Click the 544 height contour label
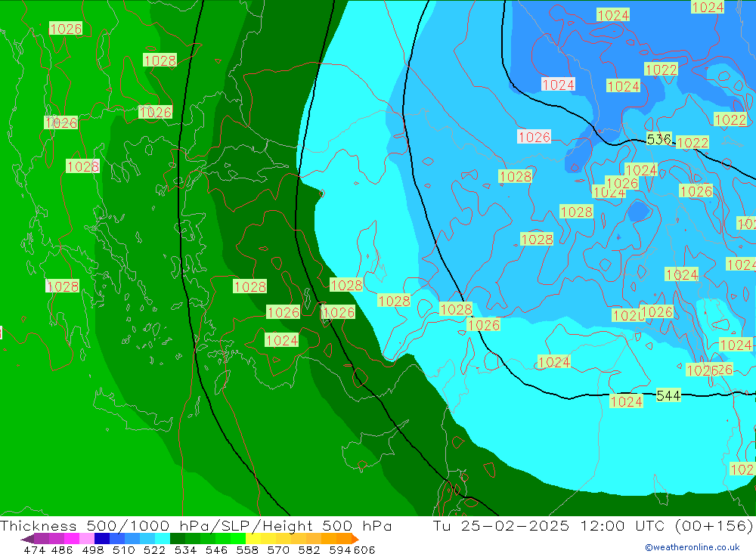756x554 pixels. click(x=668, y=396)
